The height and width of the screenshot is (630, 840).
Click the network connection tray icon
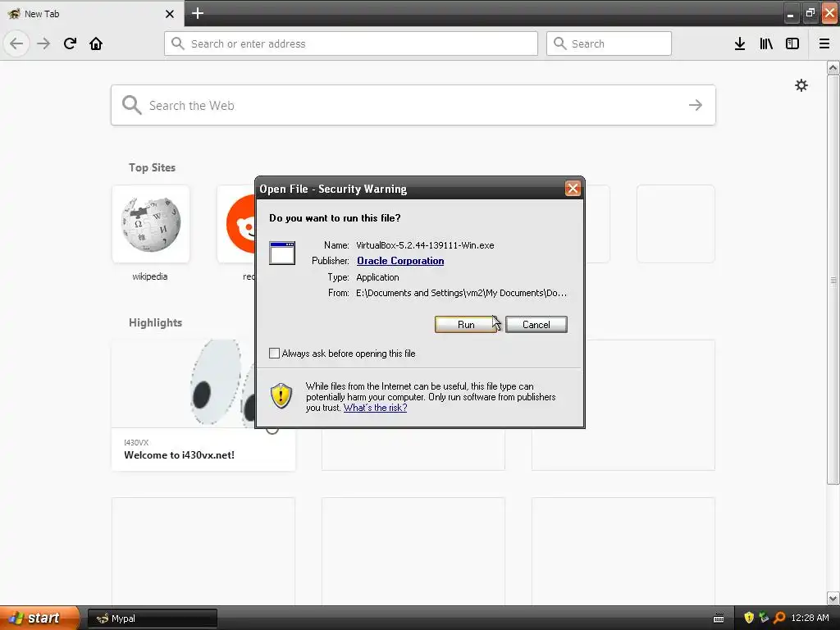[764, 618]
